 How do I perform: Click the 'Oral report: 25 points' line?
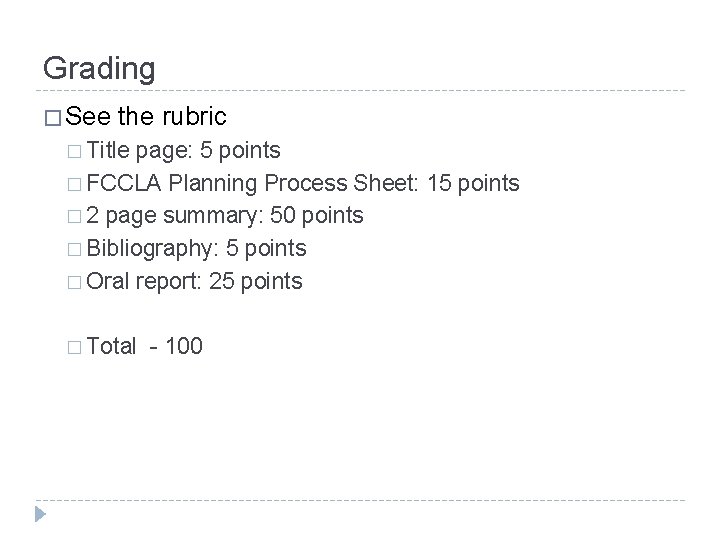194,282
